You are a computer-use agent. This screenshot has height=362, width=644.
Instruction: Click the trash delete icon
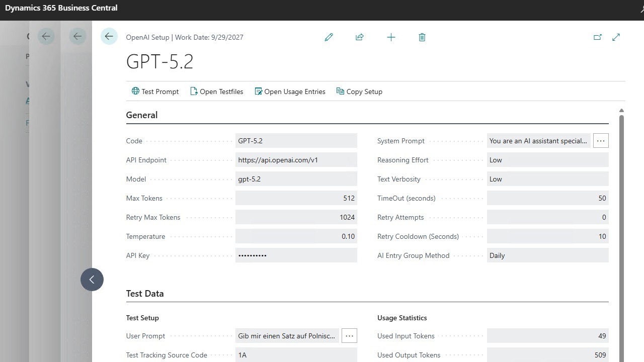click(x=422, y=37)
